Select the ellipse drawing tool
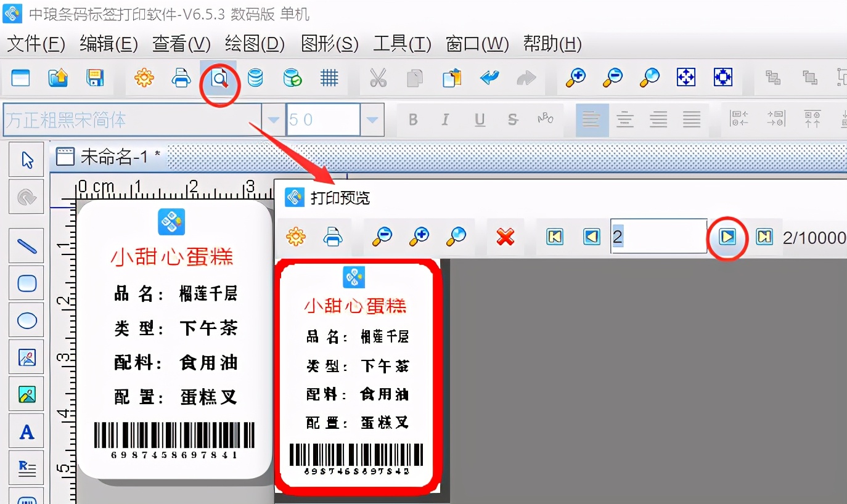 27,320
